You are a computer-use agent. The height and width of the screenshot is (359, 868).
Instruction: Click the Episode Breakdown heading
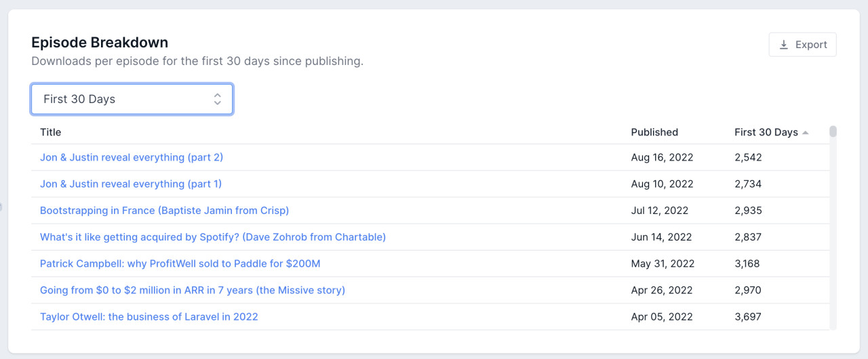100,42
